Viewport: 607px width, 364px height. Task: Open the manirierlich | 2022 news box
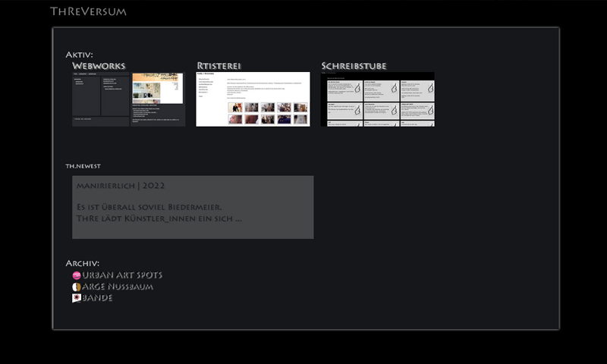193,207
